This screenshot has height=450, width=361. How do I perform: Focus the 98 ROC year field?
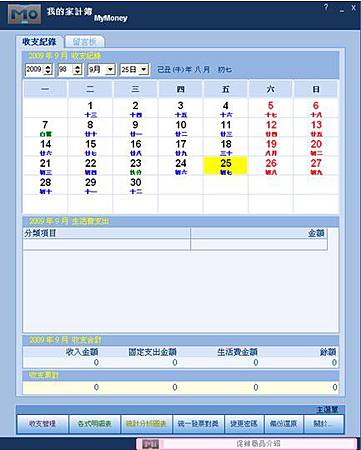tap(66, 70)
